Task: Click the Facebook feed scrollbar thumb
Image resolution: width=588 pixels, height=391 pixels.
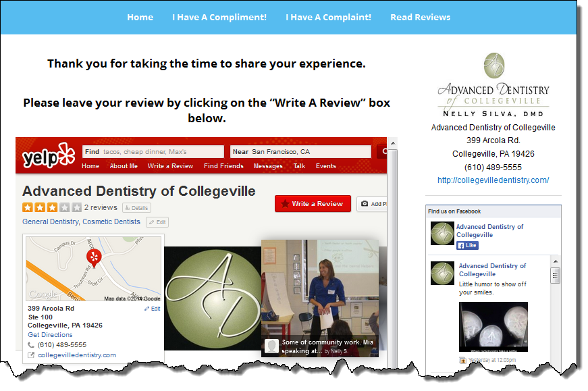Action: coord(556,276)
